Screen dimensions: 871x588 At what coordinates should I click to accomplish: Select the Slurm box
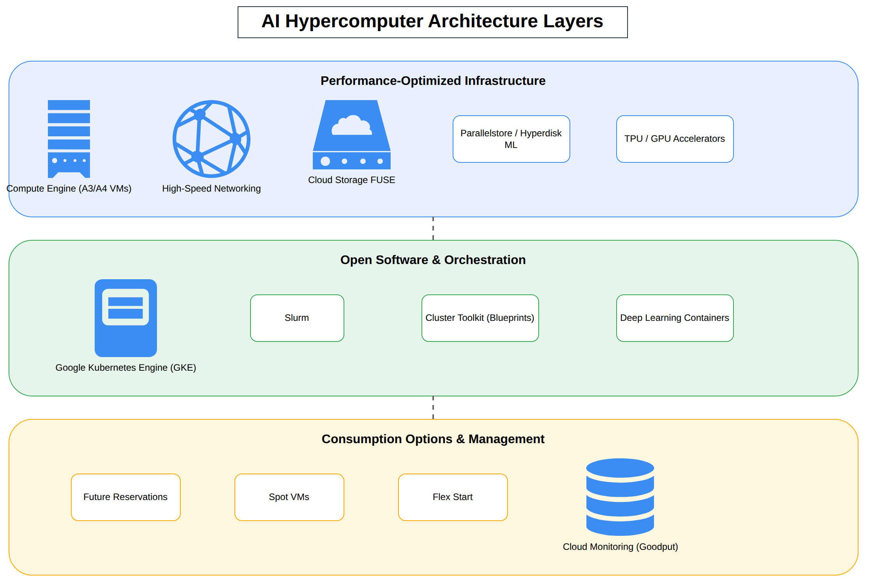(x=297, y=318)
